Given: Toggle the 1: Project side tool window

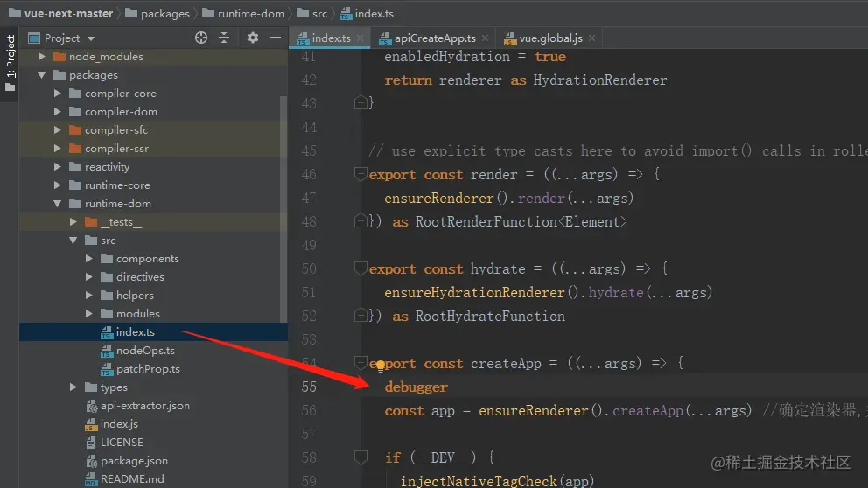Looking at the screenshot, I should [x=10, y=63].
